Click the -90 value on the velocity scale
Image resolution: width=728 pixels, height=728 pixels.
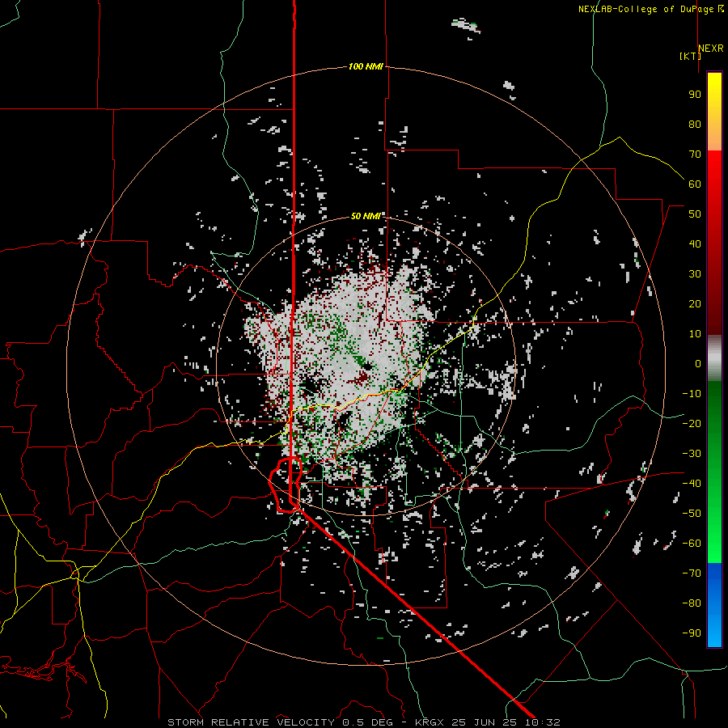[x=692, y=633]
